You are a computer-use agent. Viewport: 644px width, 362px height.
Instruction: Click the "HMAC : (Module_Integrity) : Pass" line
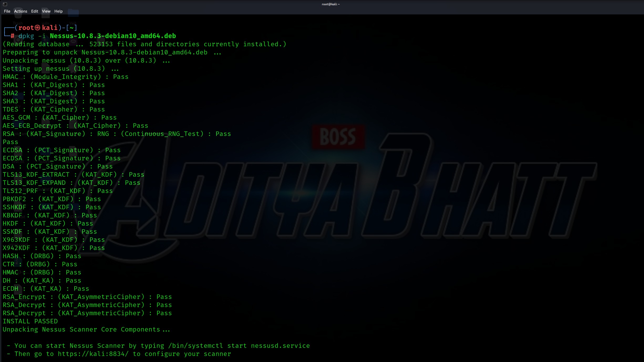tap(65, 77)
